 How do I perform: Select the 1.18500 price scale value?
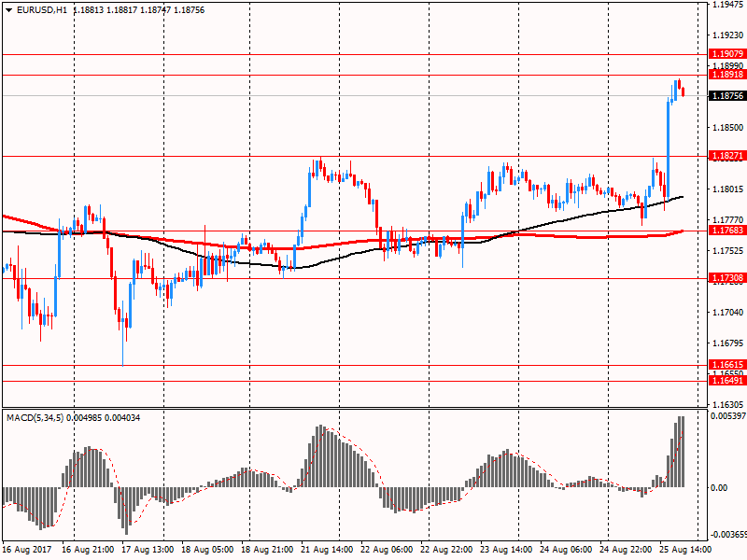(x=728, y=128)
